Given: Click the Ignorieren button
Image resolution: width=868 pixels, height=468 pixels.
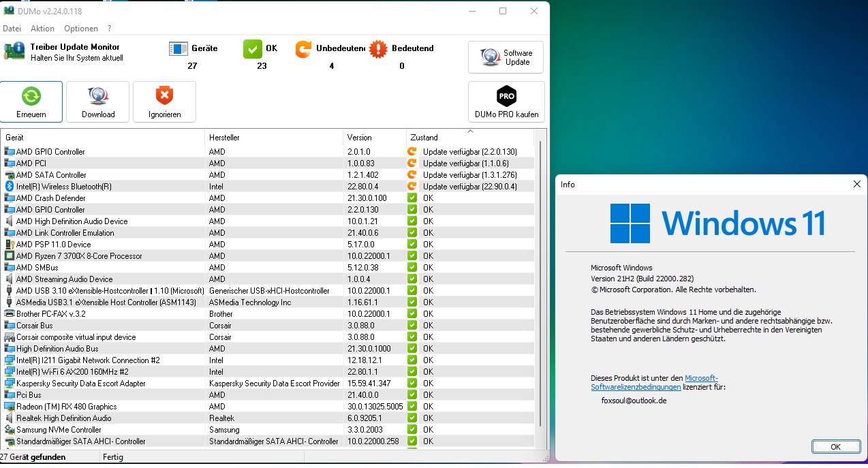Looking at the screenshot, I should [165, 102].
